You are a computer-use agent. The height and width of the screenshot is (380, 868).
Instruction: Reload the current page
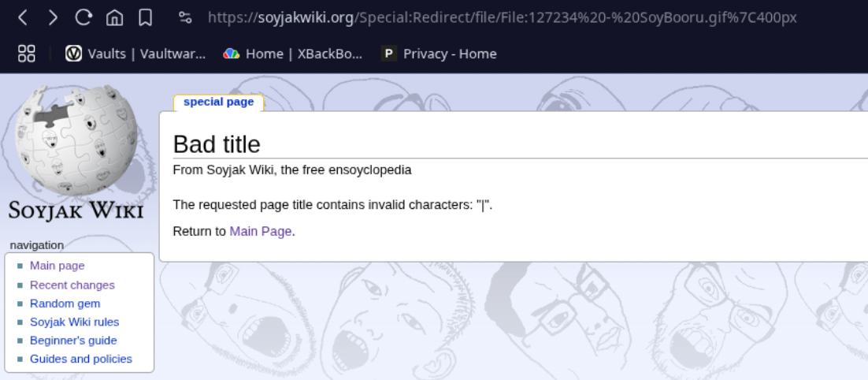tap(83, 17)
